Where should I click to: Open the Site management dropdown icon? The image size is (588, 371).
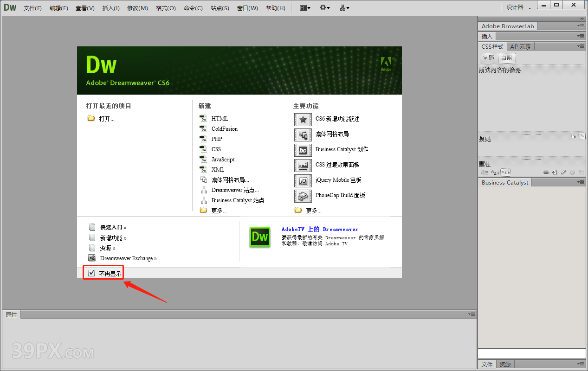tap(344, 8)
